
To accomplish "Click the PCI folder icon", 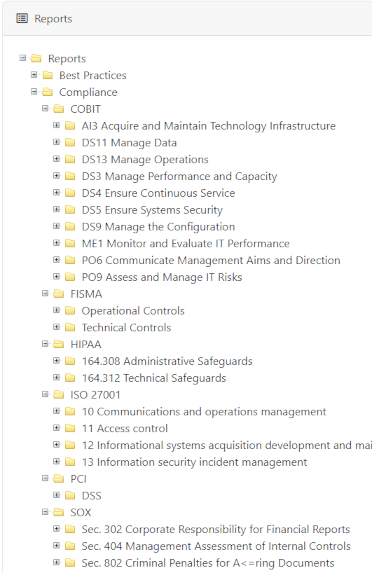I will (58, 478).
